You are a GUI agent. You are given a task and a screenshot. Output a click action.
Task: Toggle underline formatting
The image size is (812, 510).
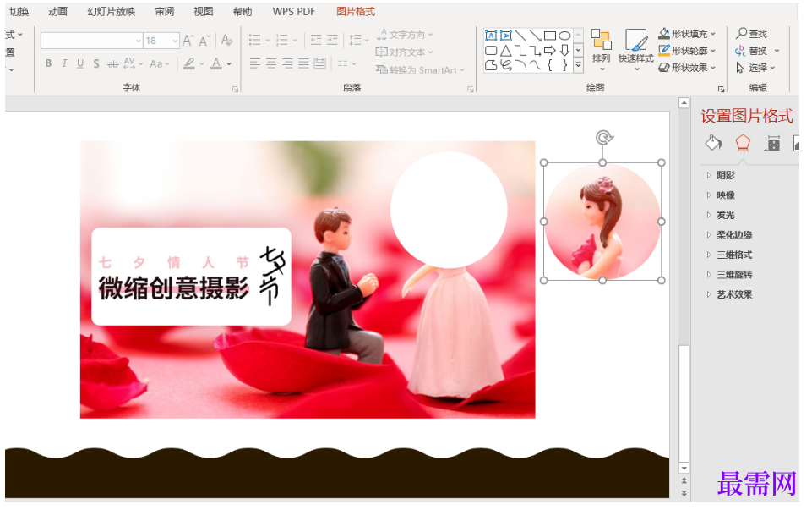coord(80,63)
